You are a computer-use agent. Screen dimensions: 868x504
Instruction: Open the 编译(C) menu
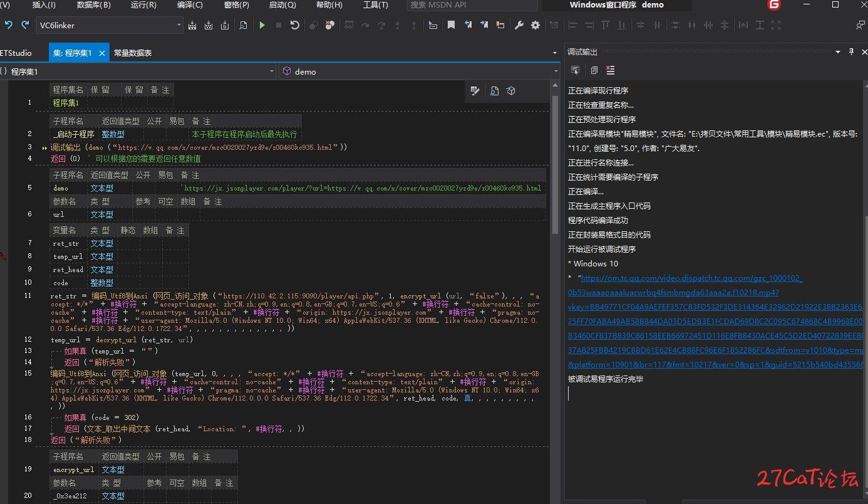190,5
